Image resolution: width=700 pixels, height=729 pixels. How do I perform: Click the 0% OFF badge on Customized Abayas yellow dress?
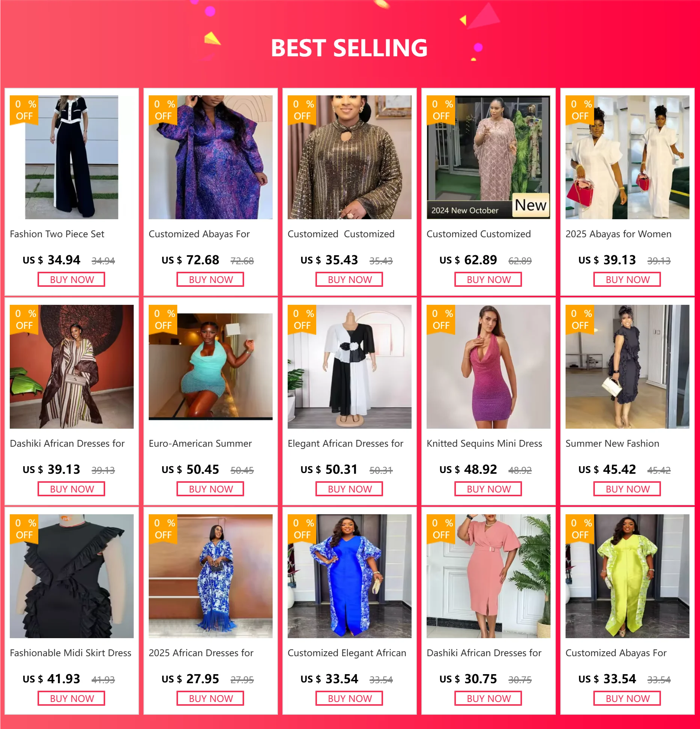click(580, 529)
